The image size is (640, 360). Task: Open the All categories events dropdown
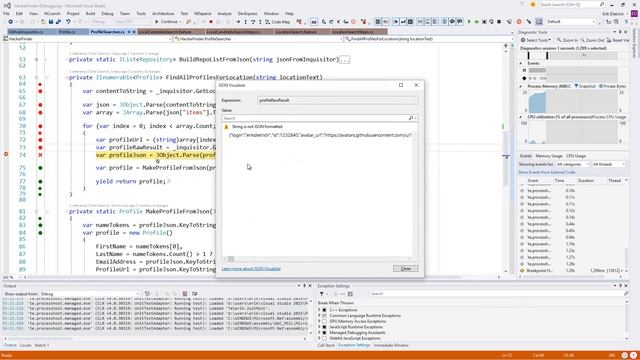(572, 164)
